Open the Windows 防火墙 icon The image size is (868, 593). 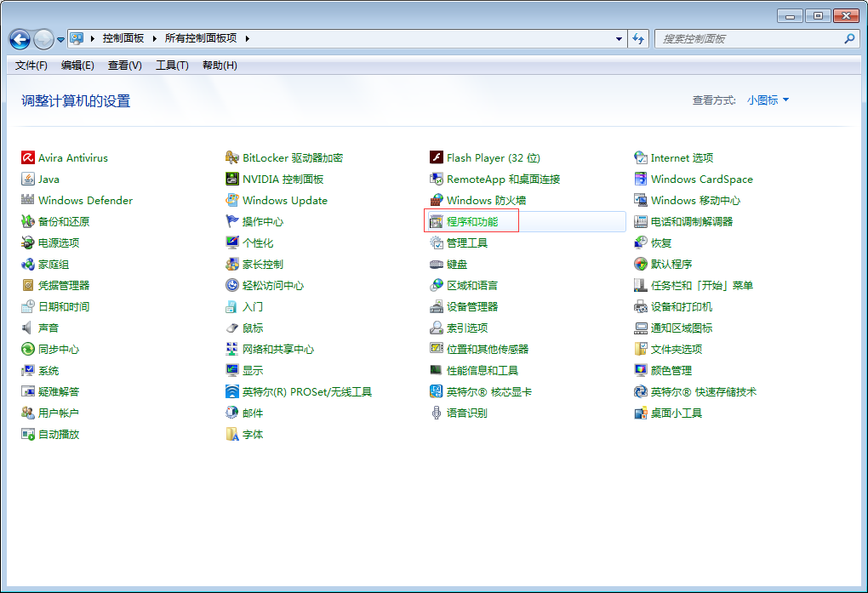coord(437,200)
